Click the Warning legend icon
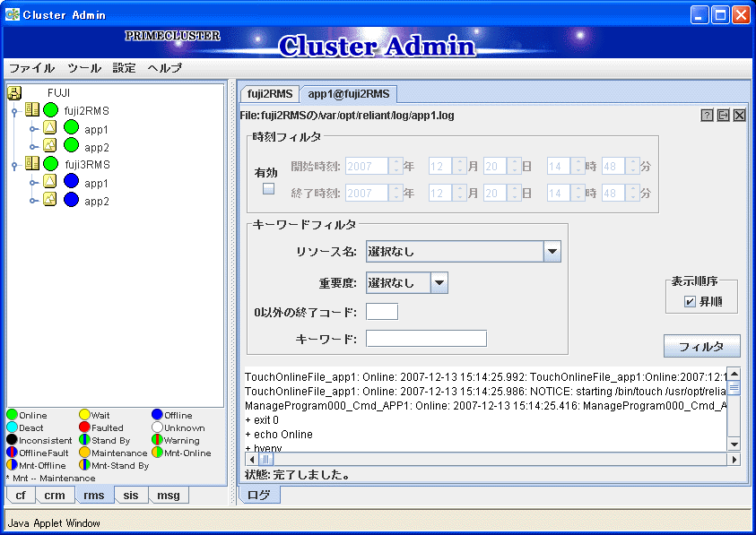 click(157, 440)
